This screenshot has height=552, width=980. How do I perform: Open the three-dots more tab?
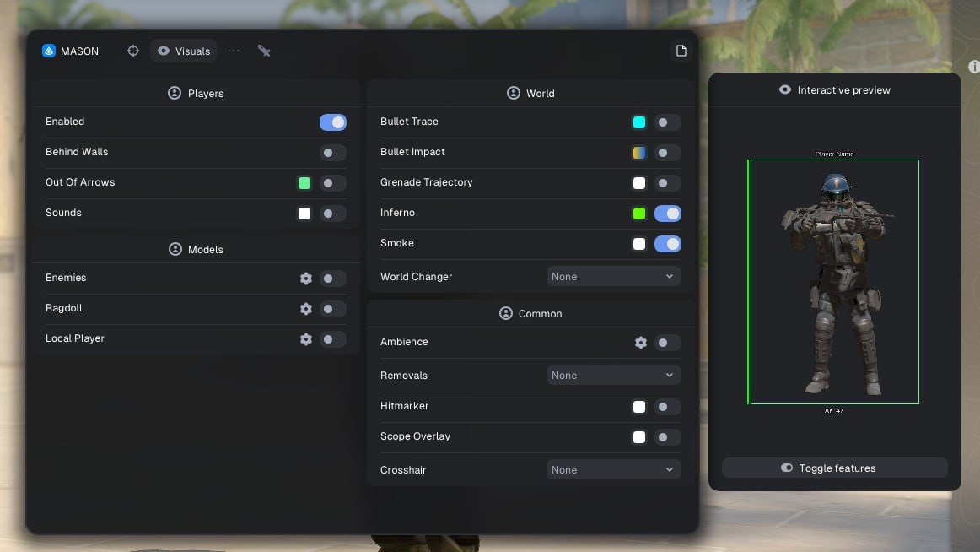tap(234, 51)
